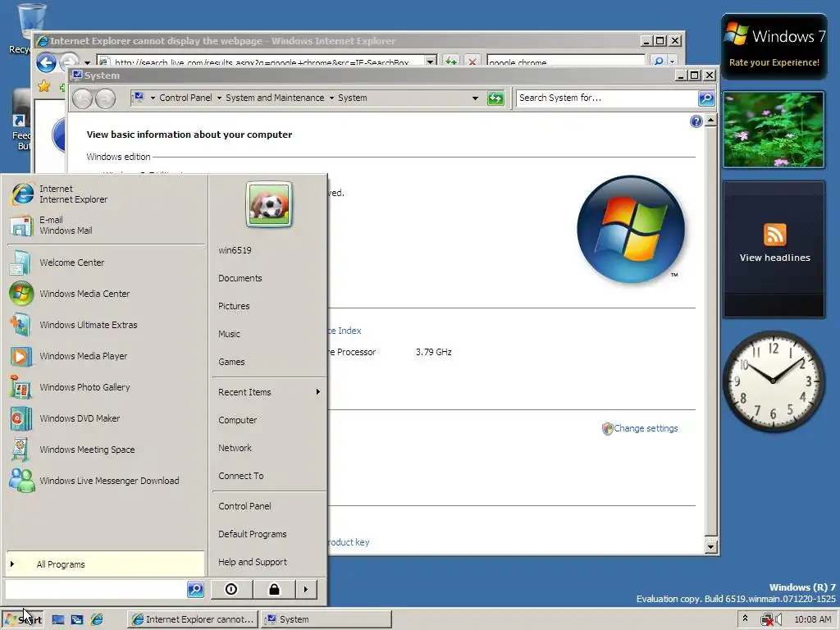The height and width of the screenshot is (630, 840).
Task: Open Games from Start menu
Action: pos(269,362)
